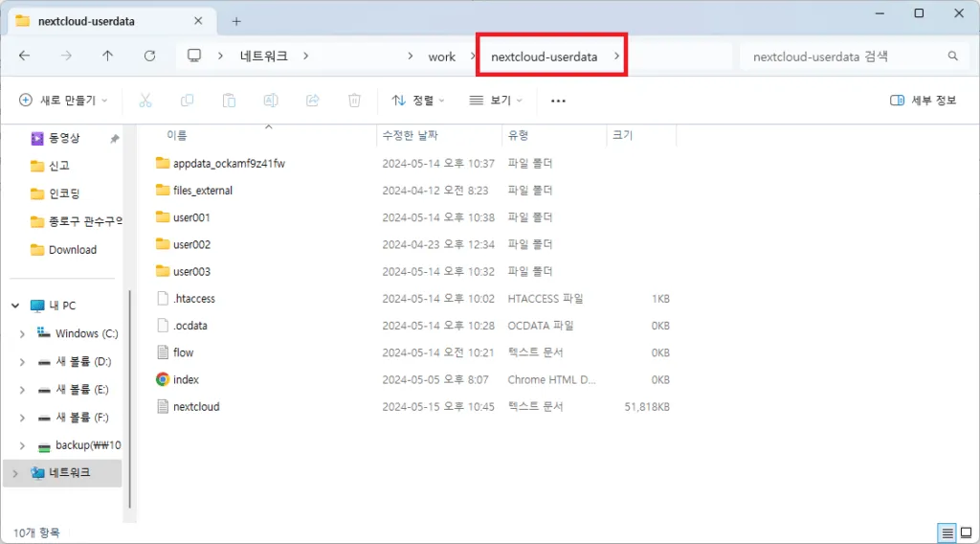Screen dimensions: 980x544
Task: Click the cut scissors icon
Action: click(x=145, y=100)
